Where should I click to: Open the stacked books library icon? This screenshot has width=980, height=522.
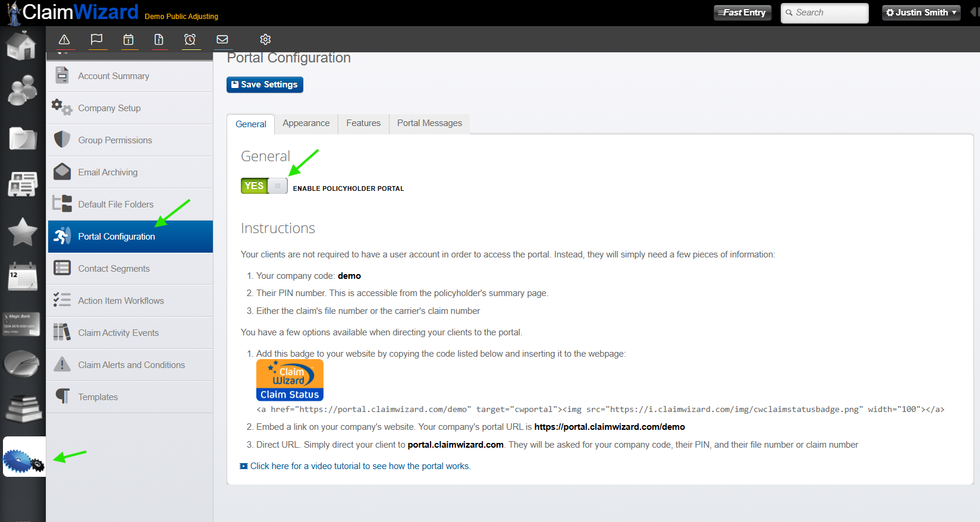point(23,409)
